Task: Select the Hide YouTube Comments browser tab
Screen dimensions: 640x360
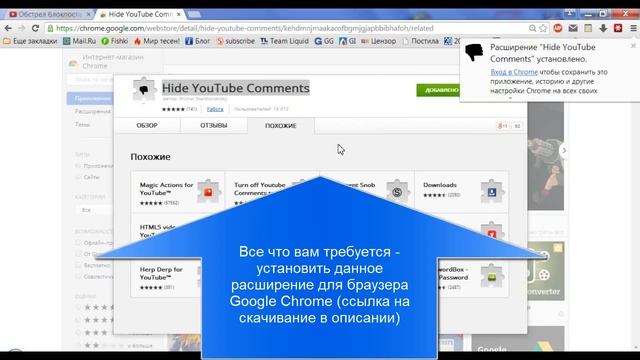Action: [x=140, y=14]
